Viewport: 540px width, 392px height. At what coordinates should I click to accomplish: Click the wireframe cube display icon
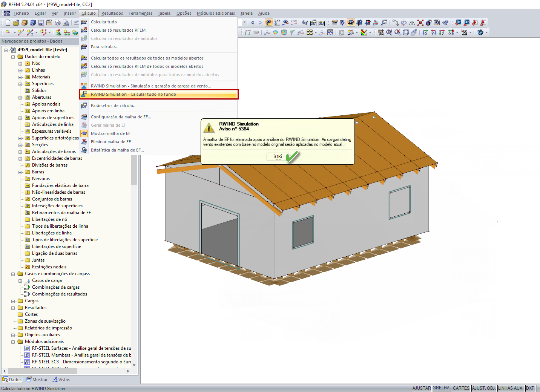pyautogui.click(x=406, y=32)
